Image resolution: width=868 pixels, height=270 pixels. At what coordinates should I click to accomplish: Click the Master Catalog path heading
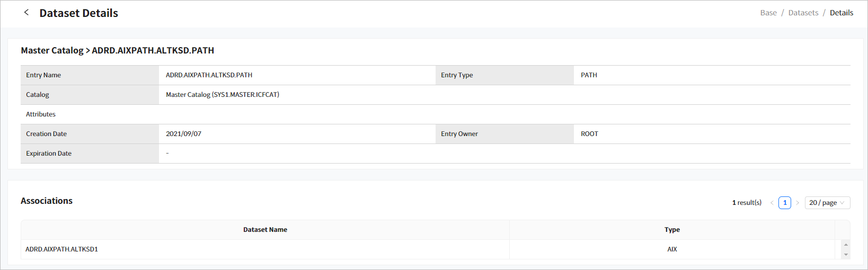tap(118, 51)
